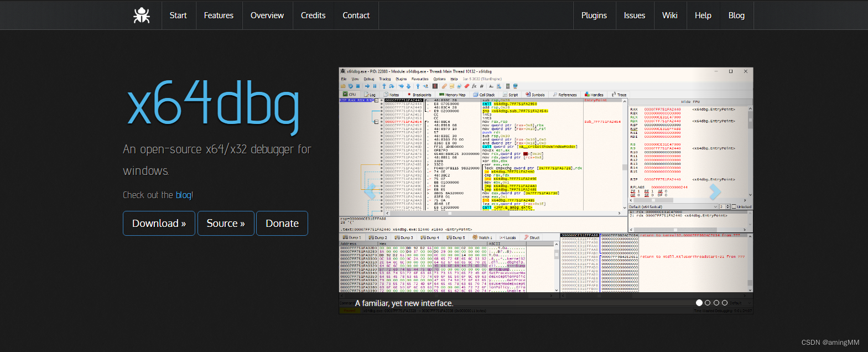868x352 pixels.
Task: Click Hide FPU button in registers pane
Action: [x=690, y=102]
